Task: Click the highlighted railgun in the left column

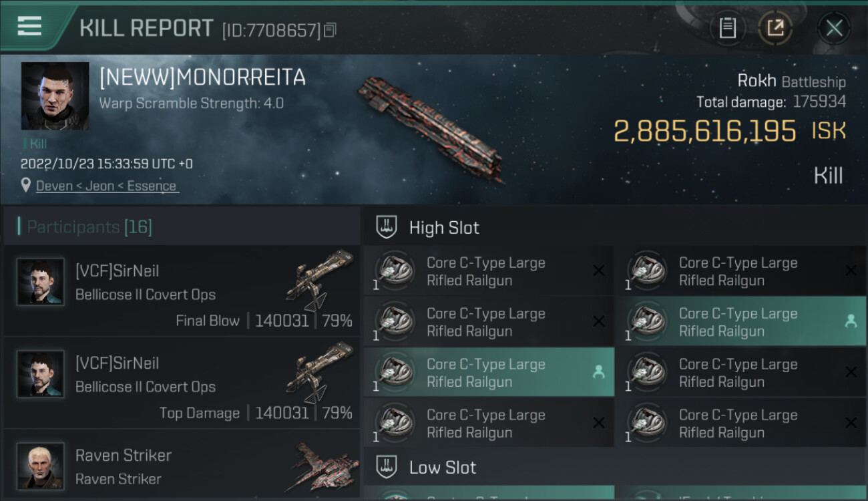Action: [x=489, y=373]
